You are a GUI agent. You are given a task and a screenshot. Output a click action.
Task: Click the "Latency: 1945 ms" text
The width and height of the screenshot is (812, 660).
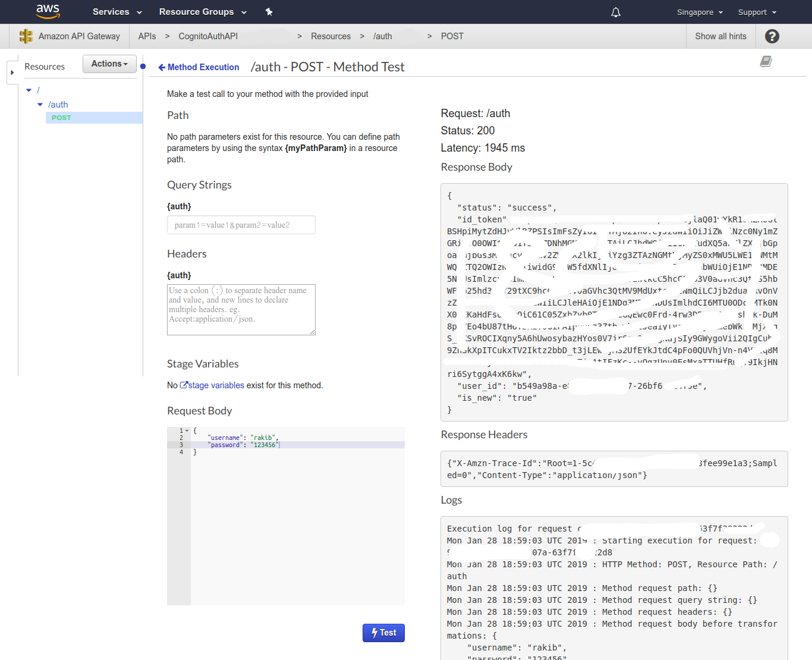click(x=483, y=148)
